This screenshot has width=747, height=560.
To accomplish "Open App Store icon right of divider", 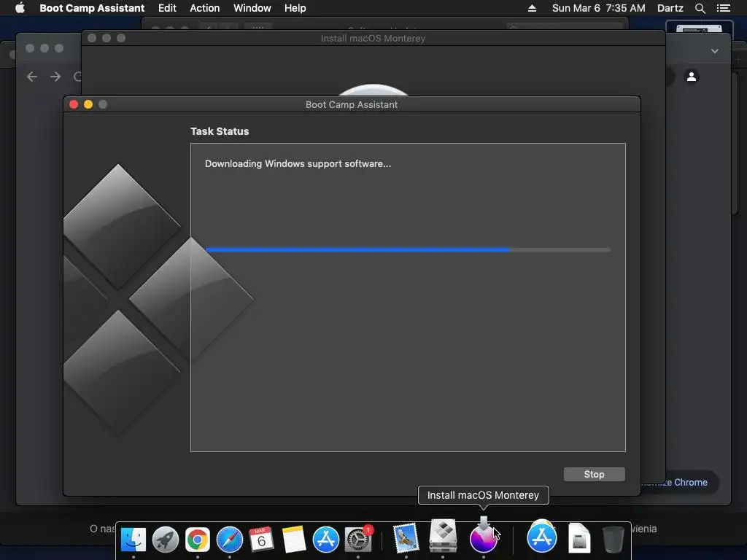I will click(x=542, y=537).
